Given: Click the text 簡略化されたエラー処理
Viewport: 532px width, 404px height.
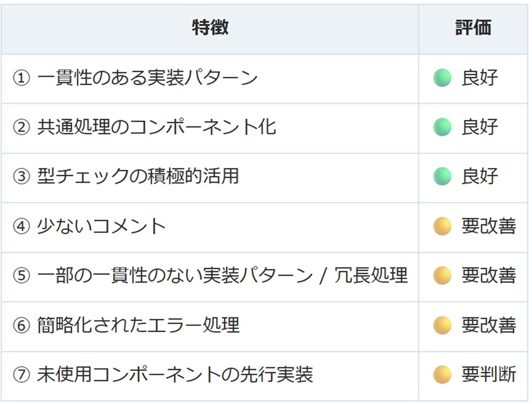Looking at the screenshot, I should 139,325.
